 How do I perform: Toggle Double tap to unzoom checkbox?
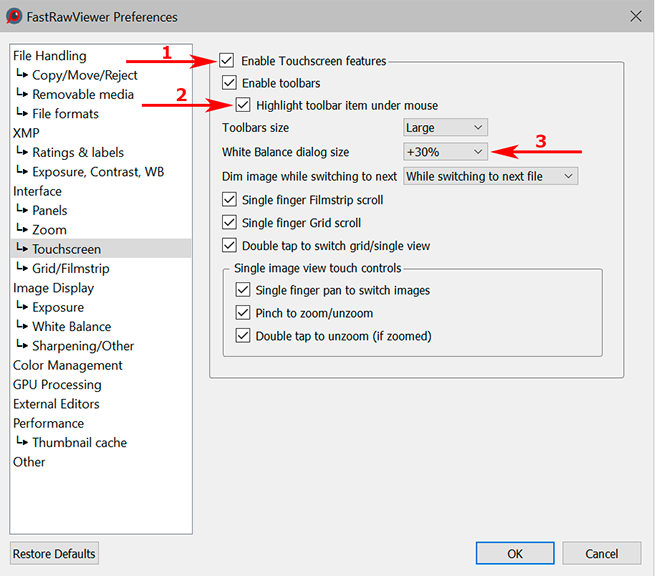pyautogui.click(x=243, y=336)
